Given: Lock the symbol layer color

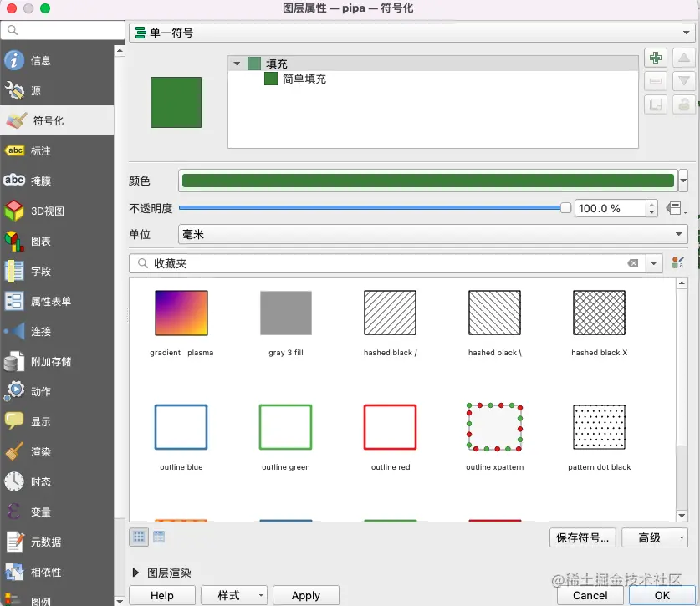Looking at the screenshot, I should click(x=684, y=104).
